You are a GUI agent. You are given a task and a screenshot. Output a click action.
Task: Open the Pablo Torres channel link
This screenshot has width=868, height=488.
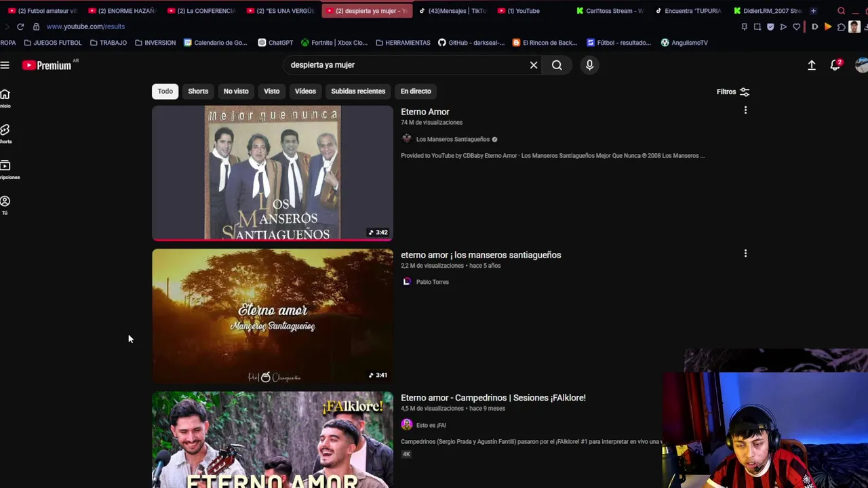(x=432, y=282)
